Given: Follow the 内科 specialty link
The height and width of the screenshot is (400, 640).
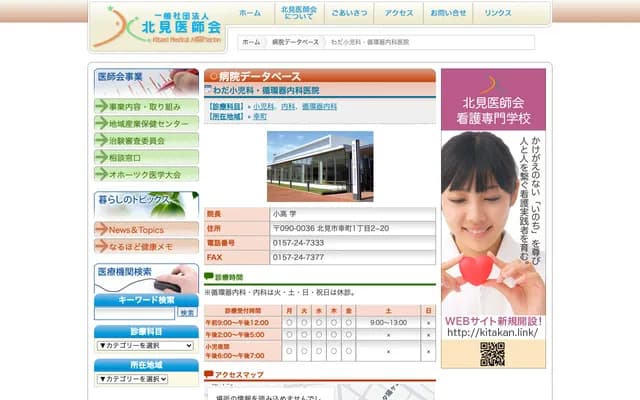Looking at the screenshot, I should pyautogui.click(x=288, y=107).
